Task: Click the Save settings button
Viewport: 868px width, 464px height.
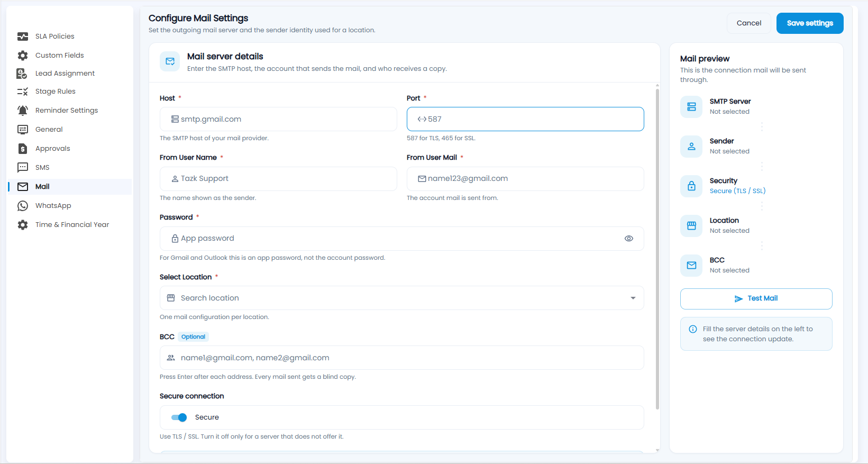Action: pyautogui.click(x=810, y=23)
